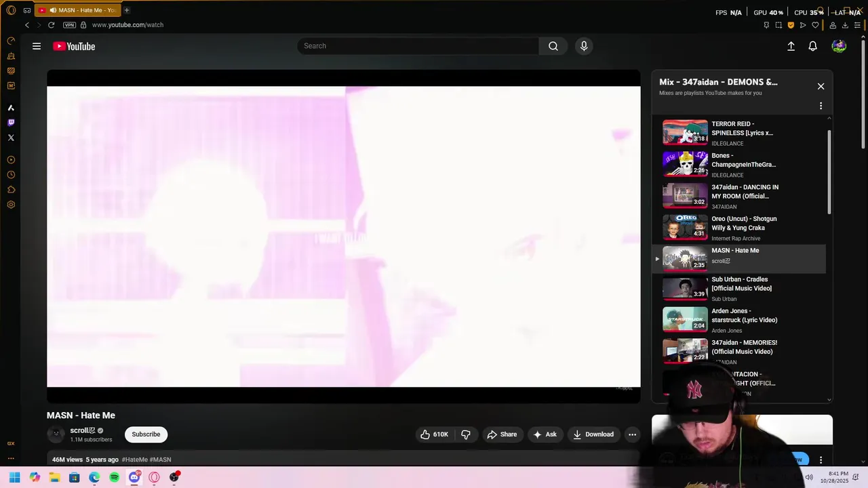Image resolution: width=868 pixels, height=488 pixels.
Task: Select the current MASN - Hate Me playlist entry
Action: tap(739, 259)
